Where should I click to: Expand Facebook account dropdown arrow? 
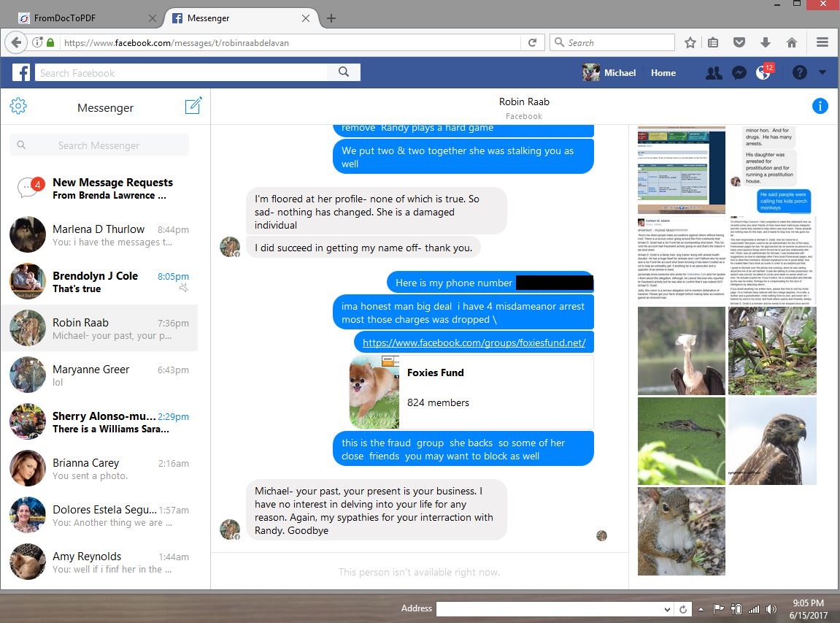click(822, 72)
